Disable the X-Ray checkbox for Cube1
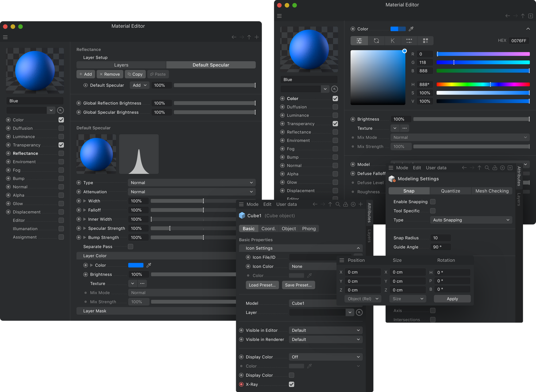The height and width of the screenshot is (392, 536). point(291,384)
